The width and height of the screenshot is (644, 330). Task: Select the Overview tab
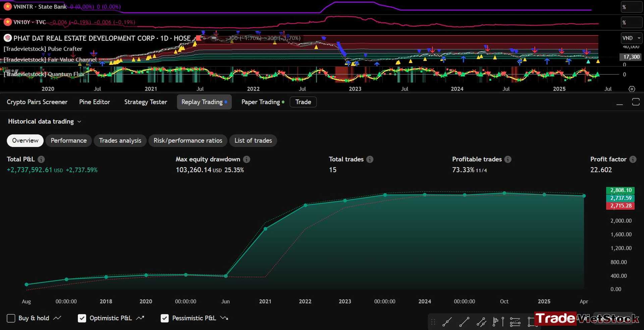click(x=25, y=141)
